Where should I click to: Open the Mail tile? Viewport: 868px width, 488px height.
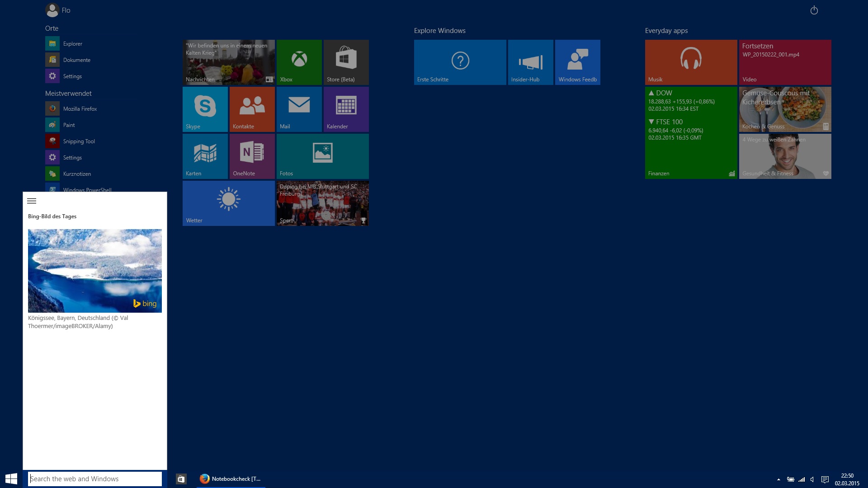tap(299, 109)
